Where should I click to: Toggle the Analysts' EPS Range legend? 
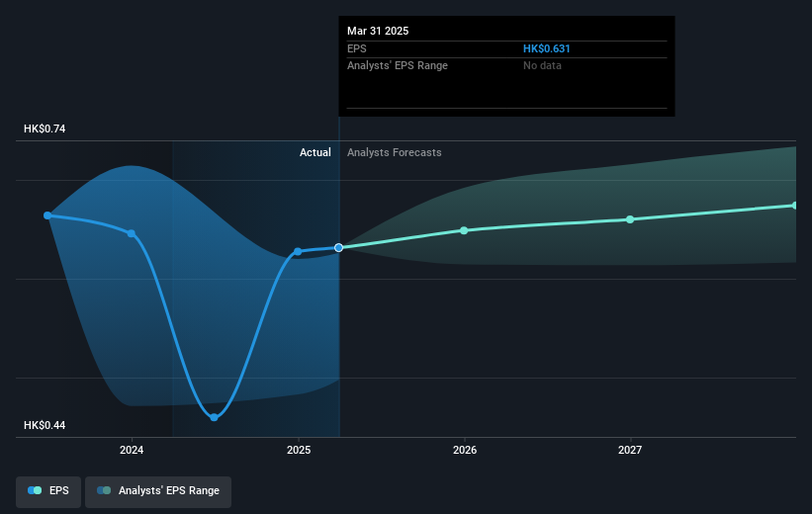coord(158,490)
